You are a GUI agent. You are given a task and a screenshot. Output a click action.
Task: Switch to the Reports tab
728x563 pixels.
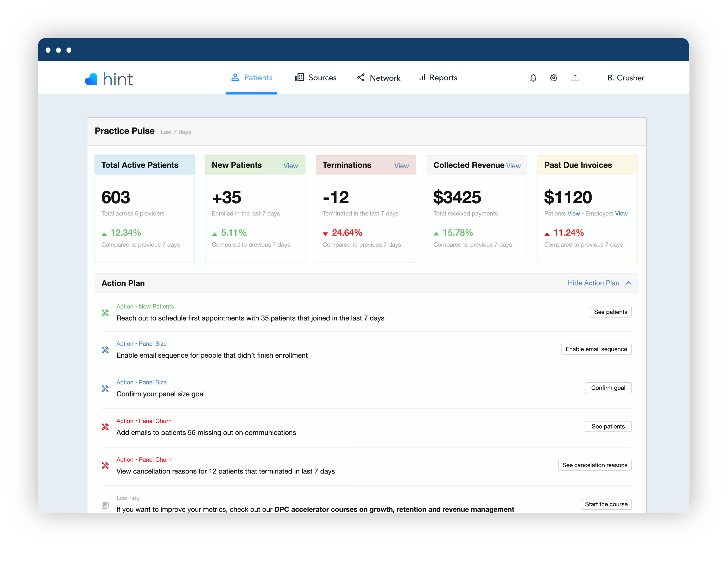pos(443,77)
